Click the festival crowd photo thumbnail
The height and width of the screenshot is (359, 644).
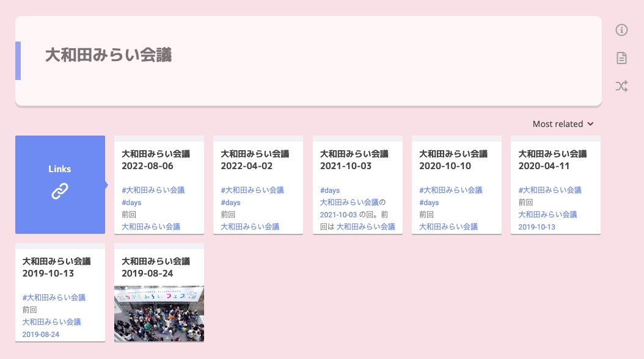click(x=159, y=313)
